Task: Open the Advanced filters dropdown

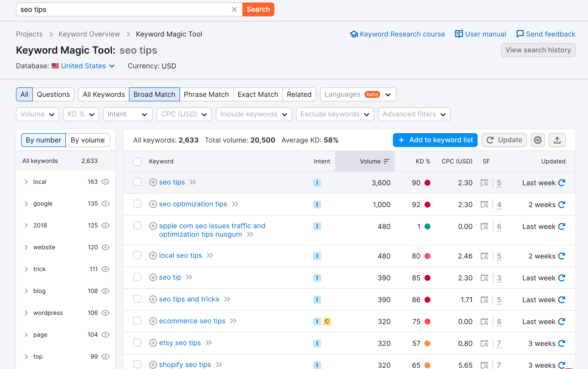Action: pyautogui.click(x=414, y=114)
